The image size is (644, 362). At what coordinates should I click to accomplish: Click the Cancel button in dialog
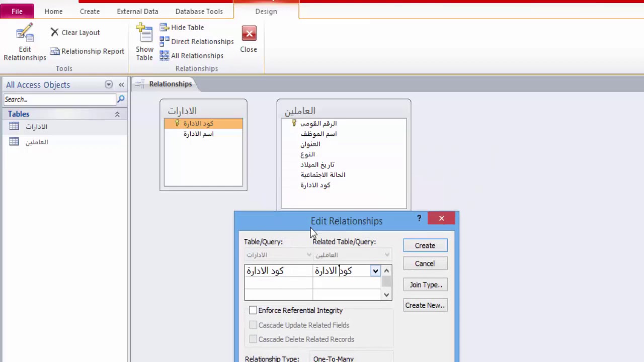tap(425, 263)
